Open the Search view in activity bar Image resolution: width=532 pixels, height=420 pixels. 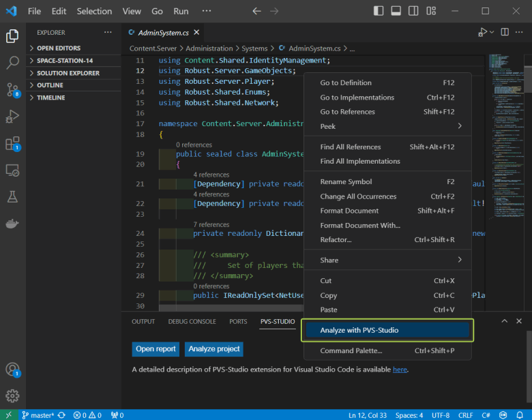point(12,63)
